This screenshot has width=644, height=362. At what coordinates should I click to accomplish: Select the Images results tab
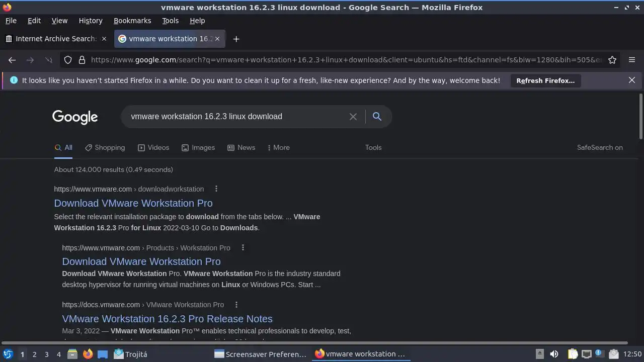(x=198, y=148)
